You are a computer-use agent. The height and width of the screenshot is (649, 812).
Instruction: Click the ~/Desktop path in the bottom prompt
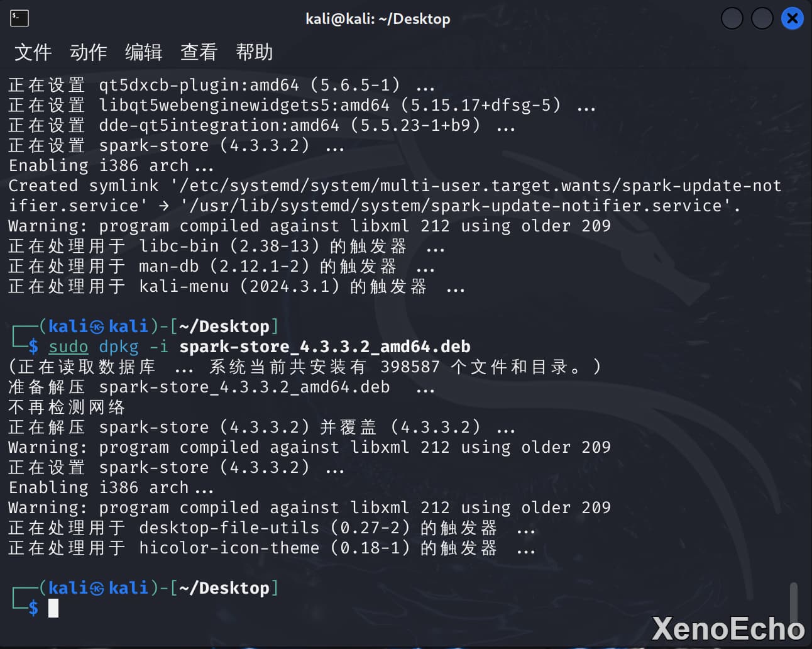coord(224,588)
